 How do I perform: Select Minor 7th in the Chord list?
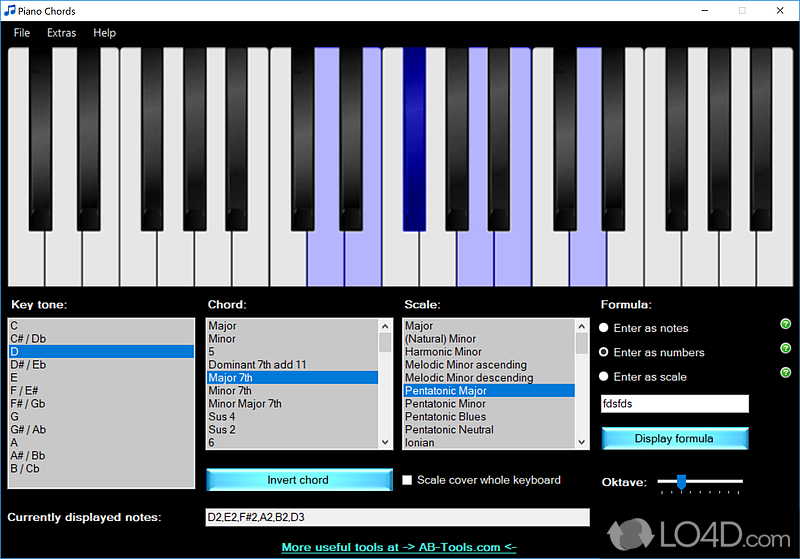pos(230,391)
